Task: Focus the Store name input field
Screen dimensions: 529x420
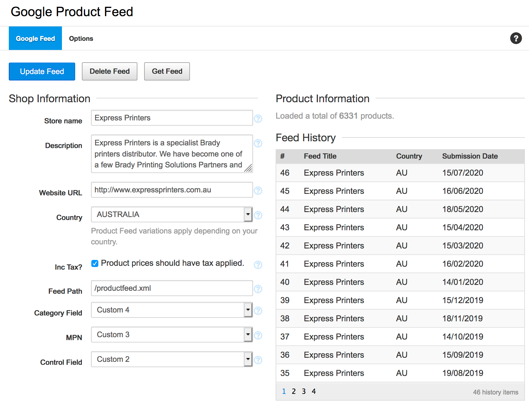Action: (172, 118)
